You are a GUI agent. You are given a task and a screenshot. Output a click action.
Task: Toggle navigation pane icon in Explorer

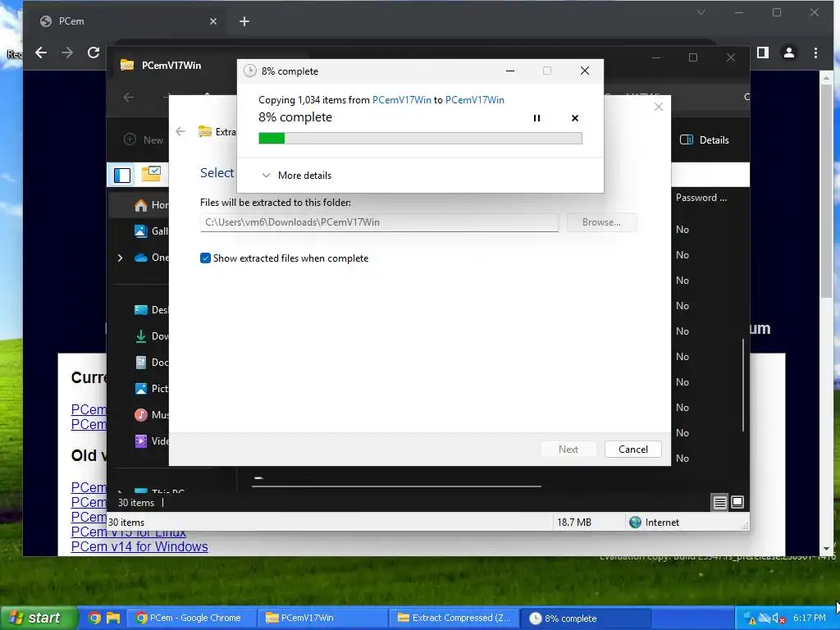(x=122, y=176)
